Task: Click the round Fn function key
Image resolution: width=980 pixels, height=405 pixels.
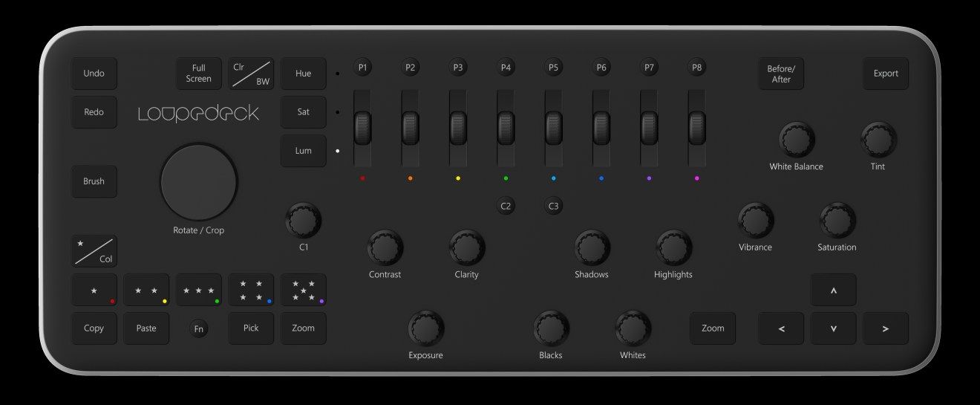Action: tap(198, 328)
